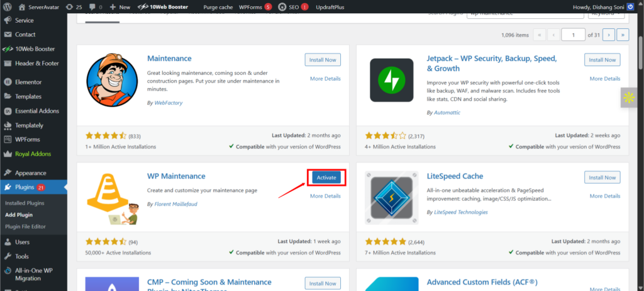
Task: Click the current page number field
Action: pos(574,35)
